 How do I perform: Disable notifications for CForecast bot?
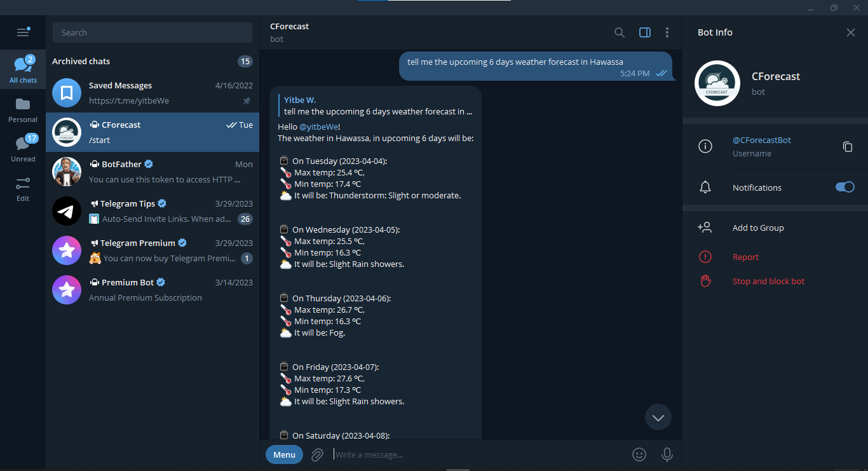[x=844, y=187]
